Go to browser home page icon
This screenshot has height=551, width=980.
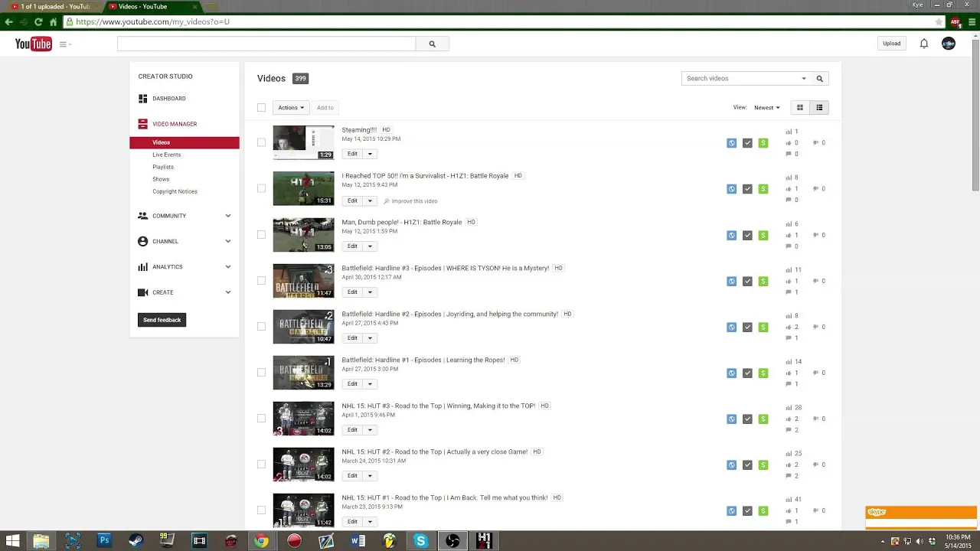53,22
